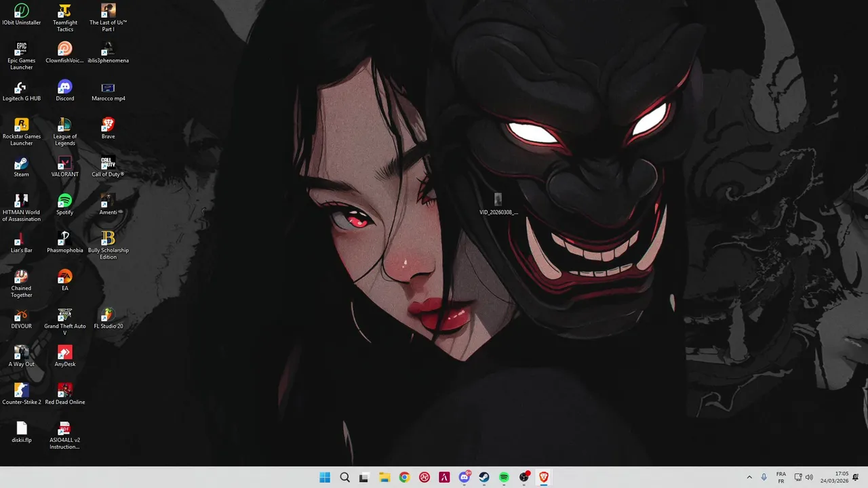Select the Brave desktop shortcut
Image resolution: width=868 pixels, height=488 pixels.
[108, 129]
